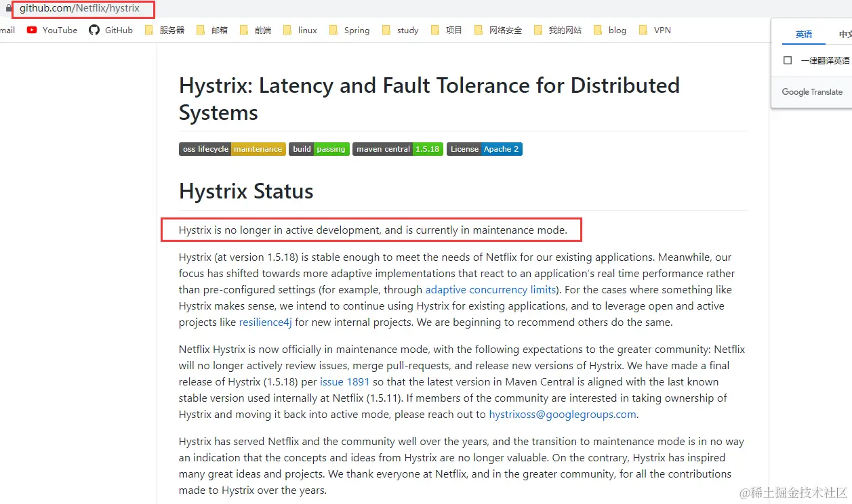Screen dimensions: 852x504
Task: Click the oss lifecycle maintenance badge
Action: tap(232, 149)
